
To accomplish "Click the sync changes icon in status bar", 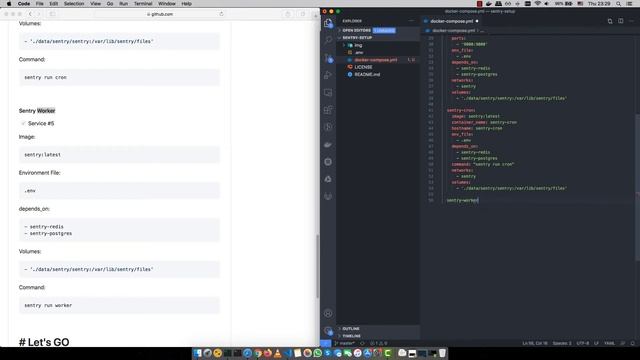I will pos(362,343).
